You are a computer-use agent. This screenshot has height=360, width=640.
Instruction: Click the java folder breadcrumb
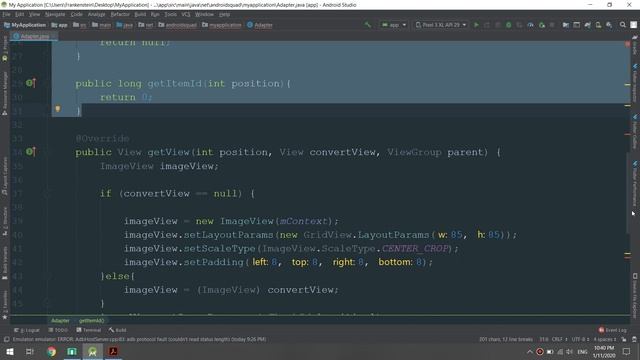tap(124, 25)
